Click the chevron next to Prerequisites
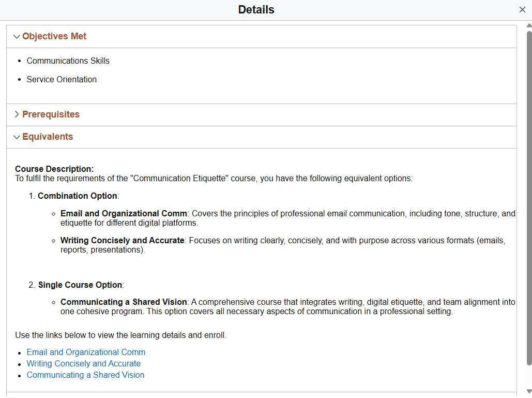The width and height of the screenshot is (532, 398). [17, 114]
